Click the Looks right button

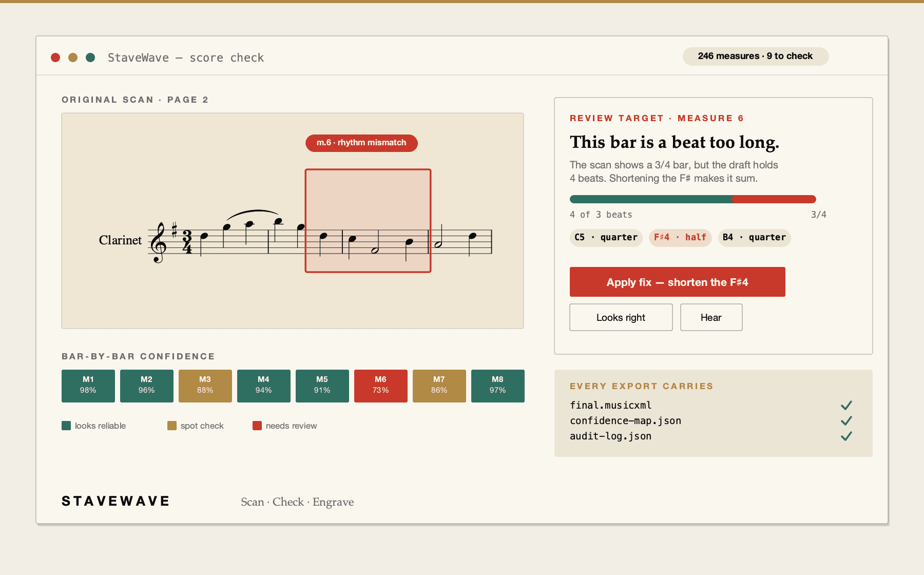(621, 317)
